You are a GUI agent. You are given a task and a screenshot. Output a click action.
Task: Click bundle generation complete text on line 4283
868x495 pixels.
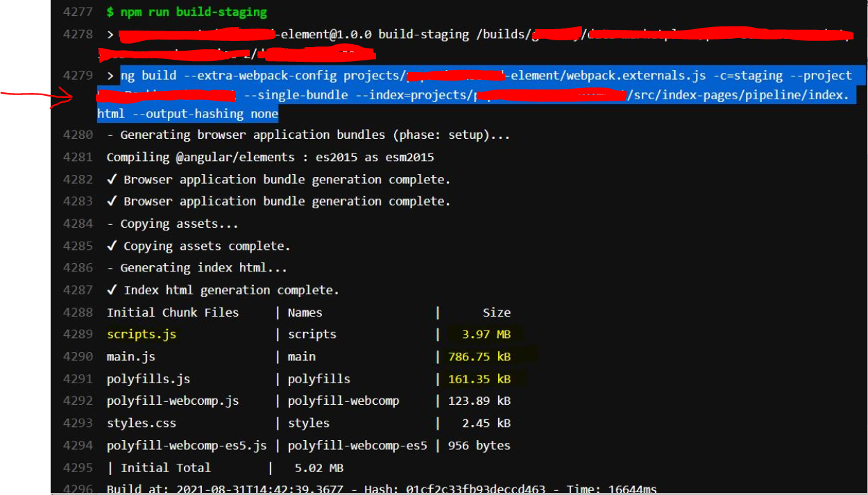click(x=279, y=201)
